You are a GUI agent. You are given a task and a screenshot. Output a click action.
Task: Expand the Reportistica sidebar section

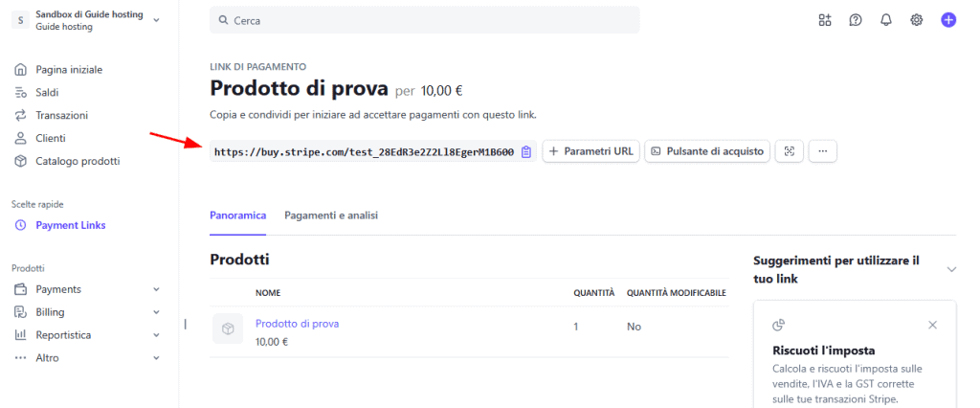tap(156, 335)
